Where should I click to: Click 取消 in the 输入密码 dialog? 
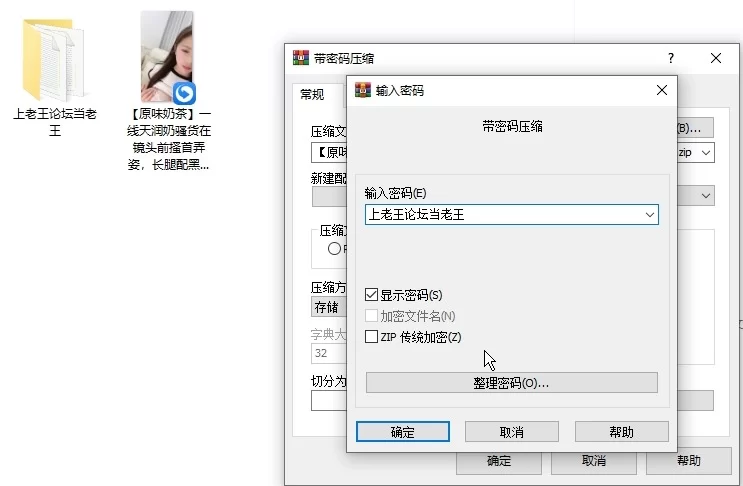pyautogui.click(x=512, y=432)
